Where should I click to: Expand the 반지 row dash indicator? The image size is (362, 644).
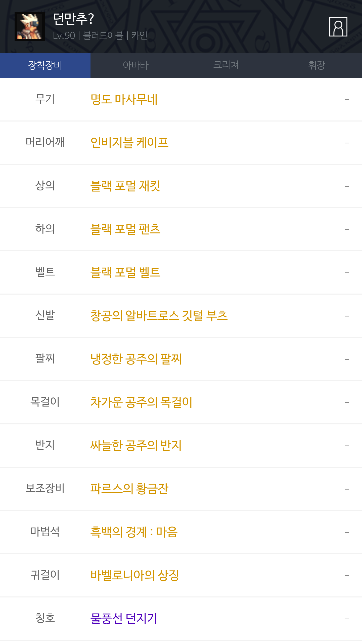[347, 446]
